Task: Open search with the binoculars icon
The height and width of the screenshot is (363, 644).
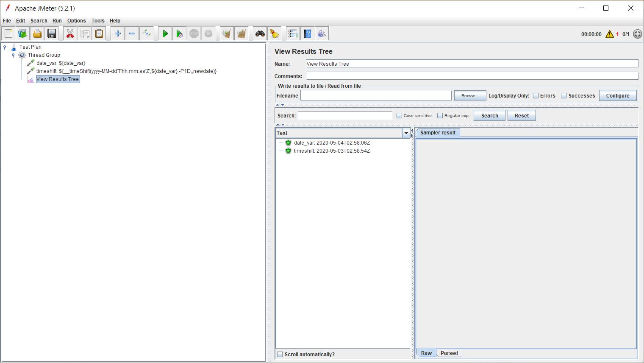Action: click(x=260, y=34)
